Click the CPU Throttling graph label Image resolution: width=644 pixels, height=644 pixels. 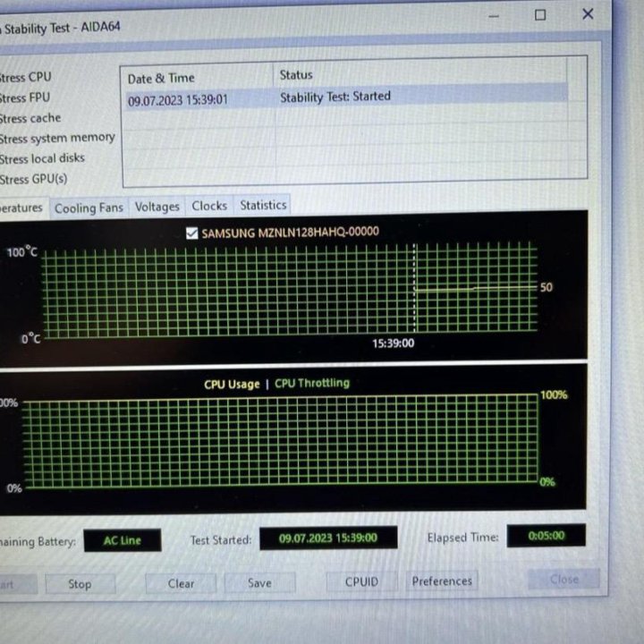pyautogui.click(x=312, y=383)
